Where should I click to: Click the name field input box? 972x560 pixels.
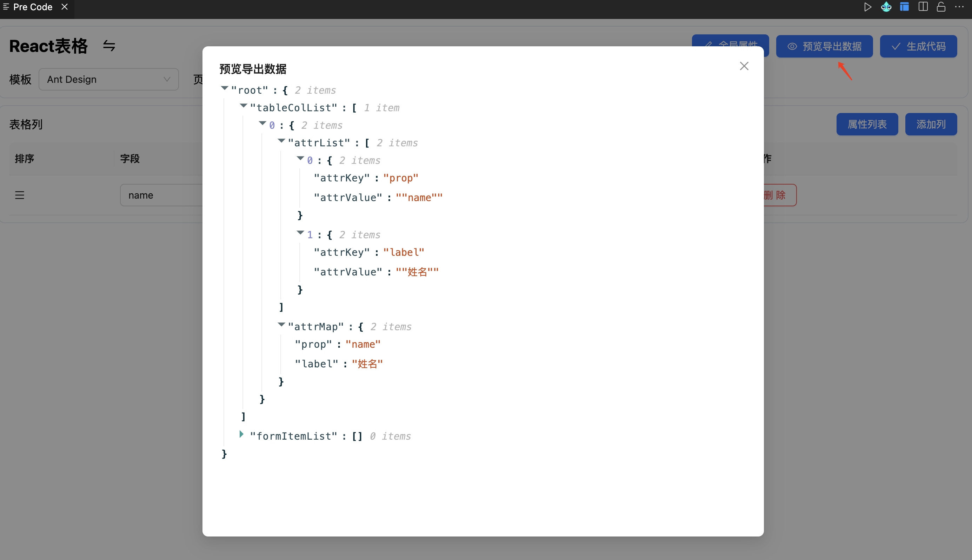[x=161, y=195]
